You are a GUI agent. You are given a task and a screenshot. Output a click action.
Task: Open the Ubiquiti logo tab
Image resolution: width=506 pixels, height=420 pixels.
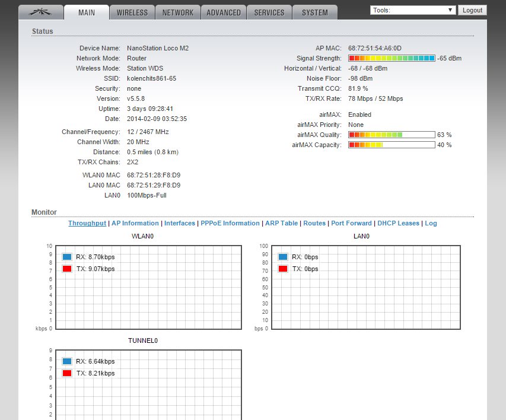click(x=41, y=12)
